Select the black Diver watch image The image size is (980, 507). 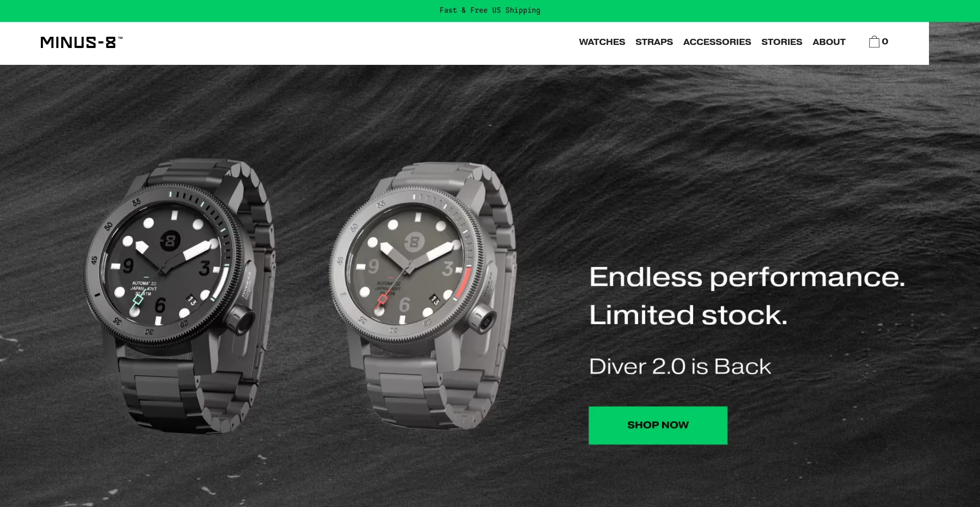181,296
